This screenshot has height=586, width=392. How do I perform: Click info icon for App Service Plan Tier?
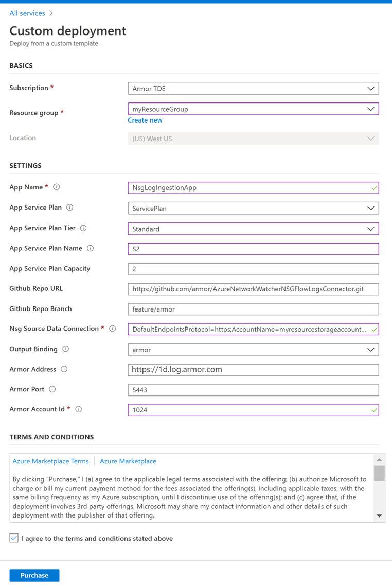pos(83,228)
